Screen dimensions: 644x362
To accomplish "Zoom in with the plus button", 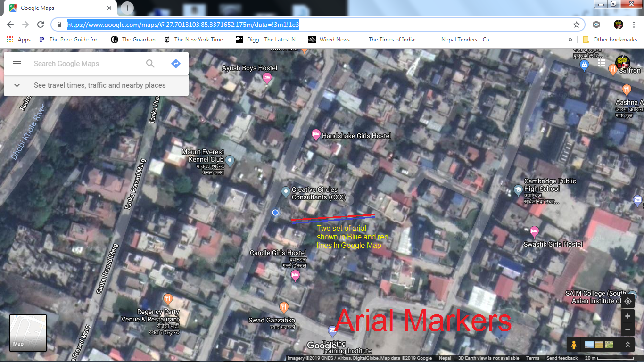I will click(628, 316).
